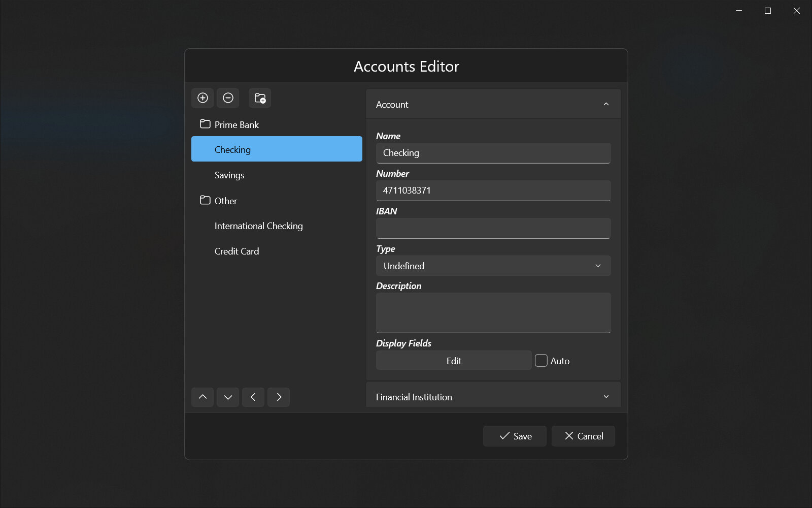The width and height of the screenshot is (812, 508).
Task: Click into the Name input field
Action: [493, 153]
